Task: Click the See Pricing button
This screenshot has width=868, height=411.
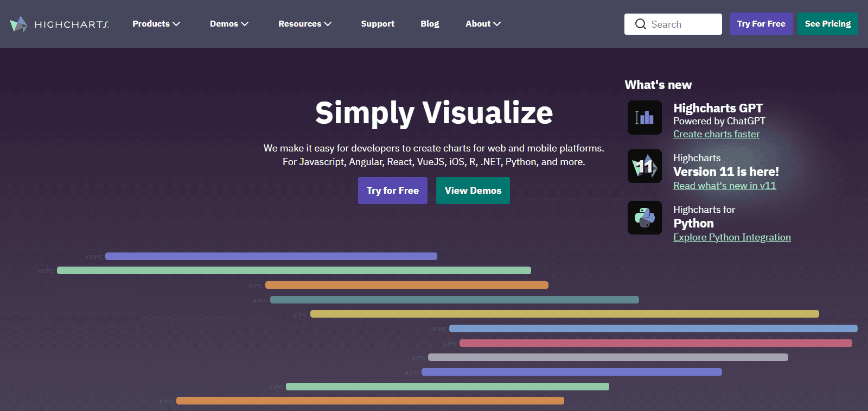Action: point(827,24)
